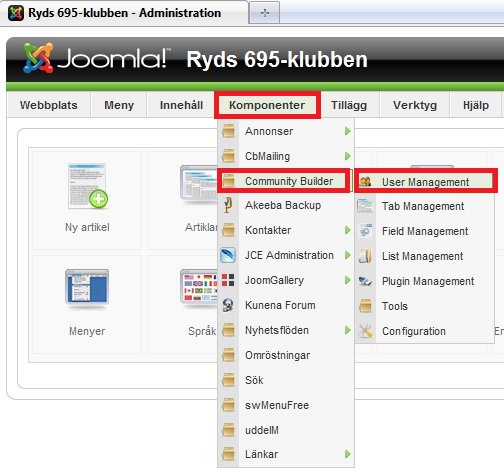Click the Omröstningar folder icon
Image resolution: width=504 pixels, height=476 pixels.
228,355
